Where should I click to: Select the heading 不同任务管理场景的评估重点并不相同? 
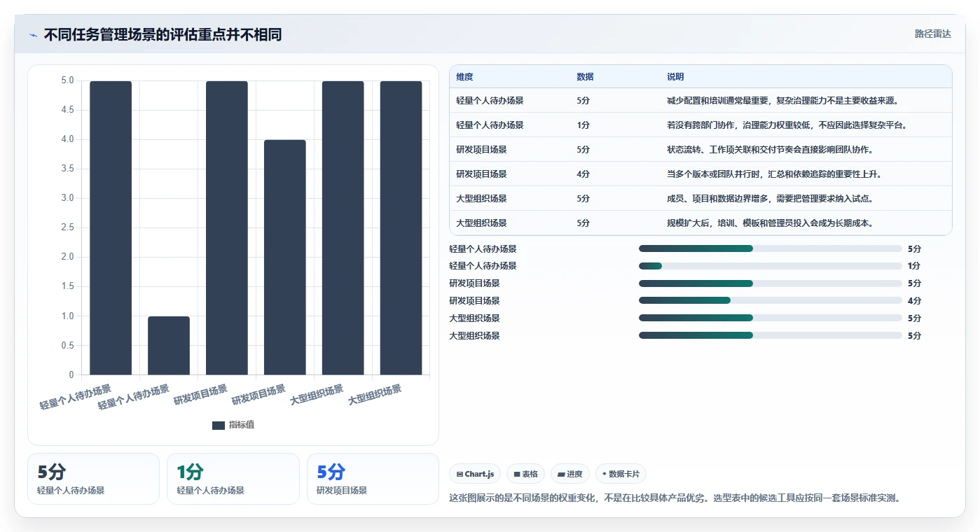tap(163, 34)
